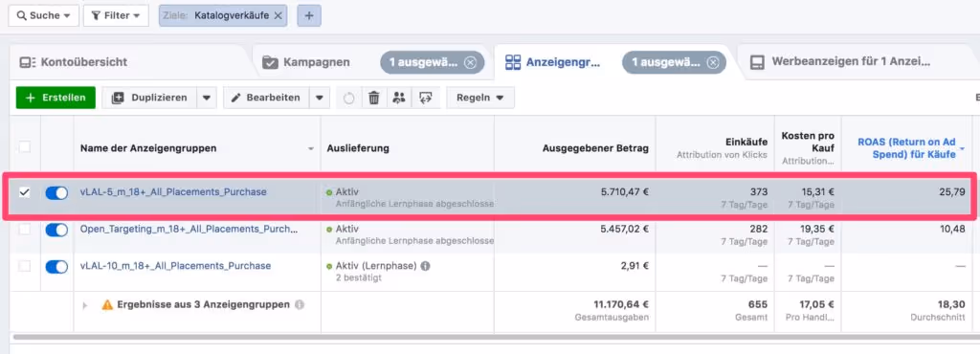The image size is (980, 354).
Task: Click the 2 bestätigt status text
Action: coord(359,277)
